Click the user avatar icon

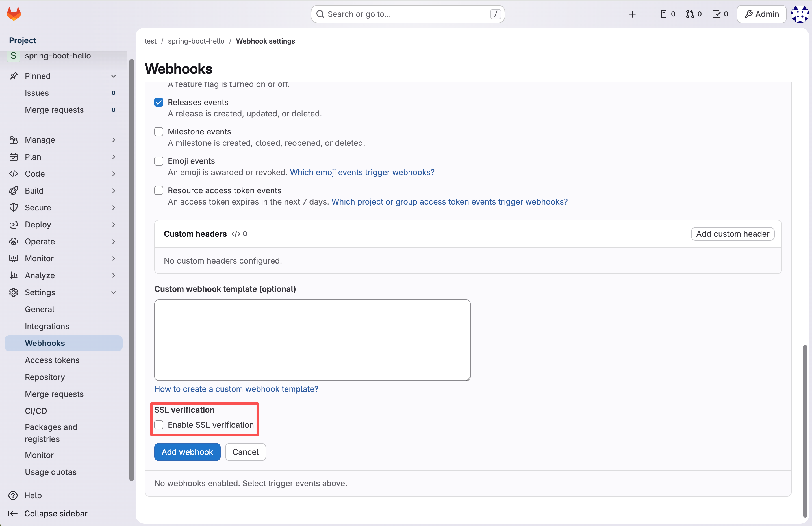tap(799, 14)
